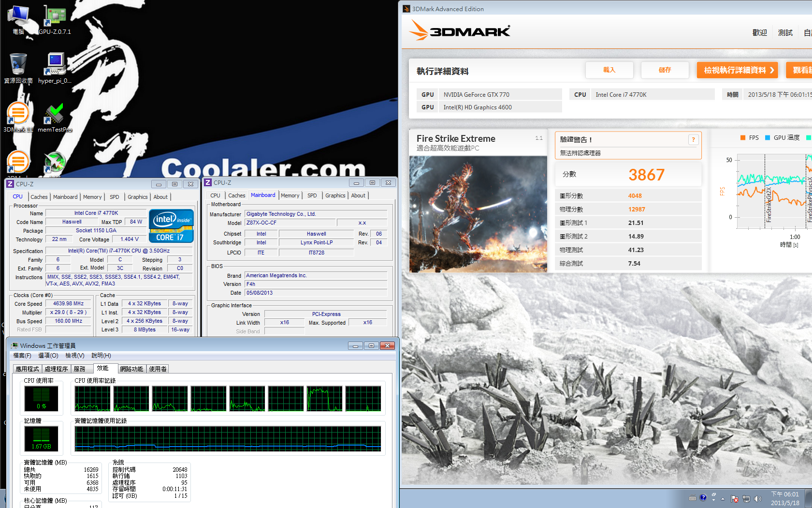Open About tab in left CPU-Z window
This screenshot has height=508, width=812.
click(160, 197)
